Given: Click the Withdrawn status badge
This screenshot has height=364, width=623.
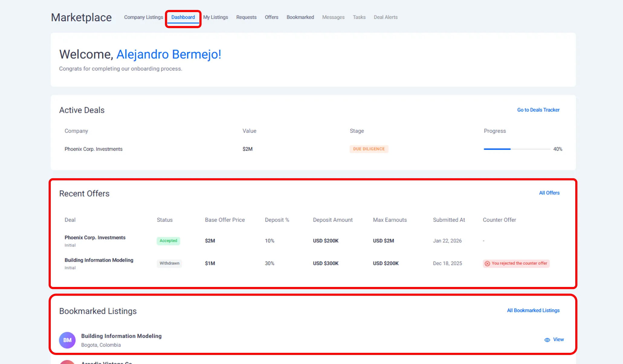Looking at the screenshot, I should pyautogui.click(x=169, y=263).
